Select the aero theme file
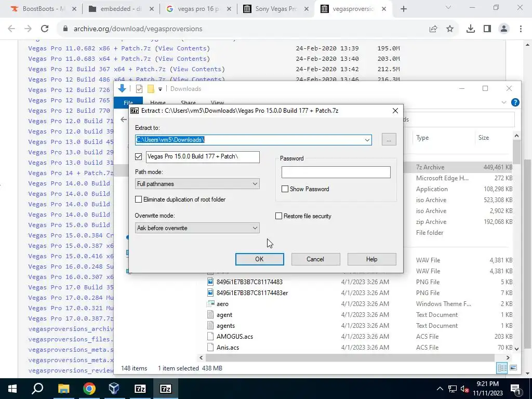This screenshot has width=532, height=399. pos(222,304)
